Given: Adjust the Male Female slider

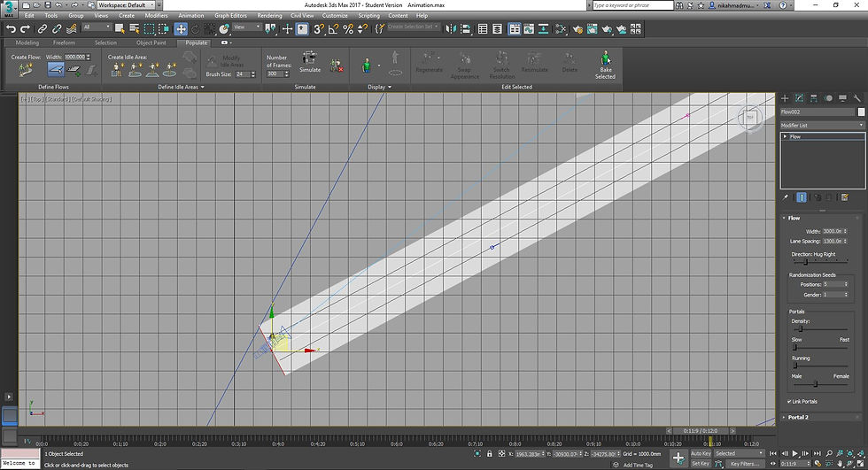Looking at the screenshot, I should click(816, 384).
